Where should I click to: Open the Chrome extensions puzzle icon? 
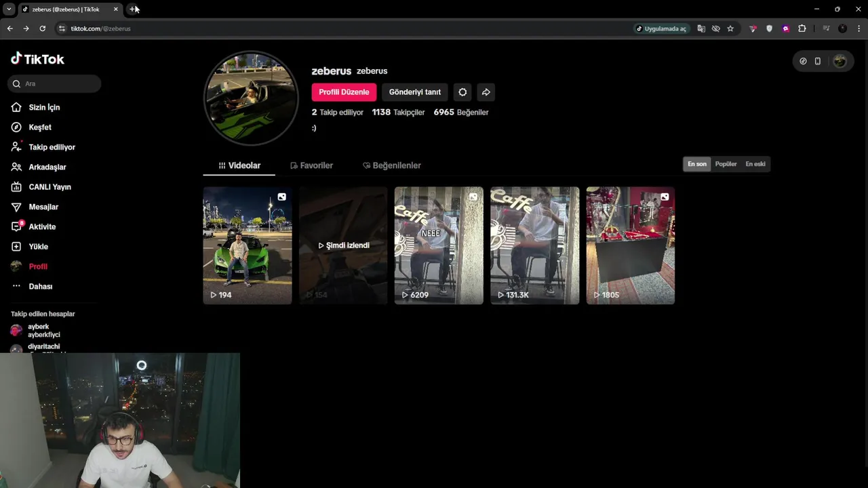point(802,28)
